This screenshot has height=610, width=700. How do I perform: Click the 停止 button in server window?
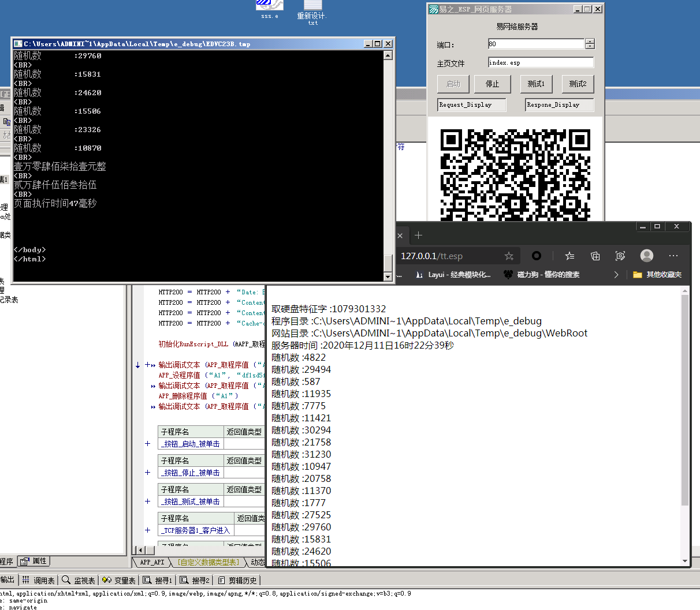click(493, 84)
